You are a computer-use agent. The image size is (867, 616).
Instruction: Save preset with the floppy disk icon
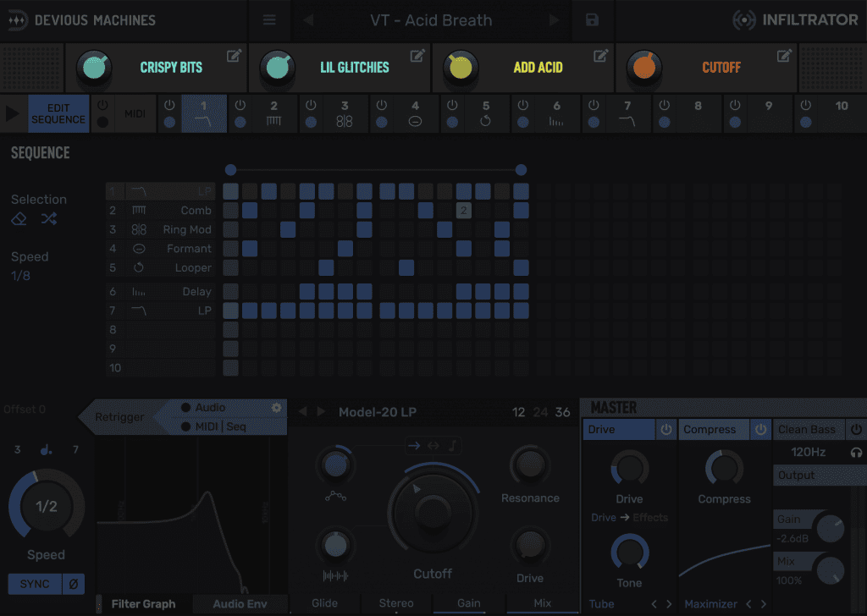592,20
